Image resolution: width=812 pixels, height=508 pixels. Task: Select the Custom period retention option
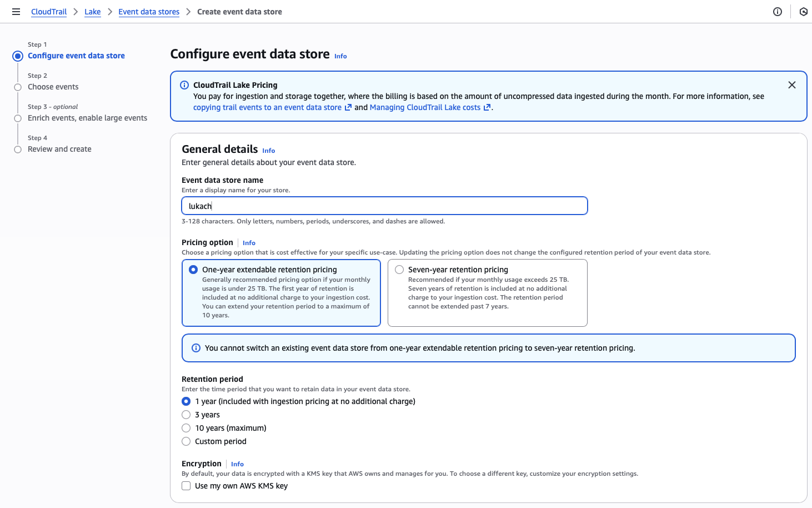pyautogui.click(x=186, y=441)
